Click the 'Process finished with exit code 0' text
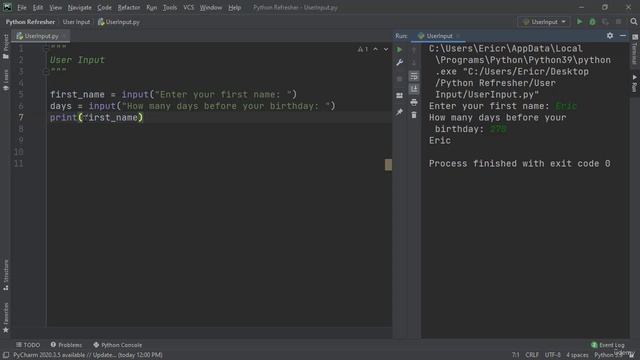This screenshot has height=360, width=640. pos(520,164)
